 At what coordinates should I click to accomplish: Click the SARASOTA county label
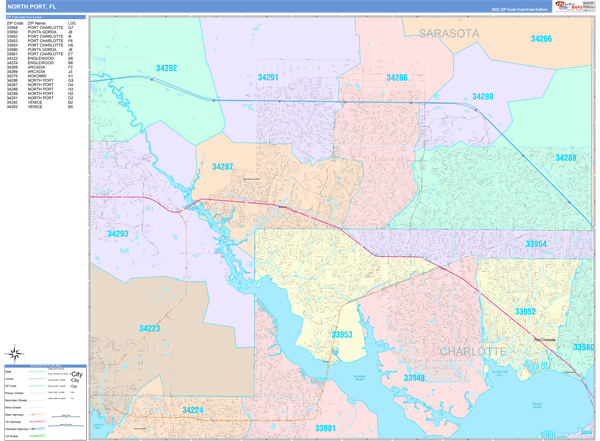[x=449, y=34]
